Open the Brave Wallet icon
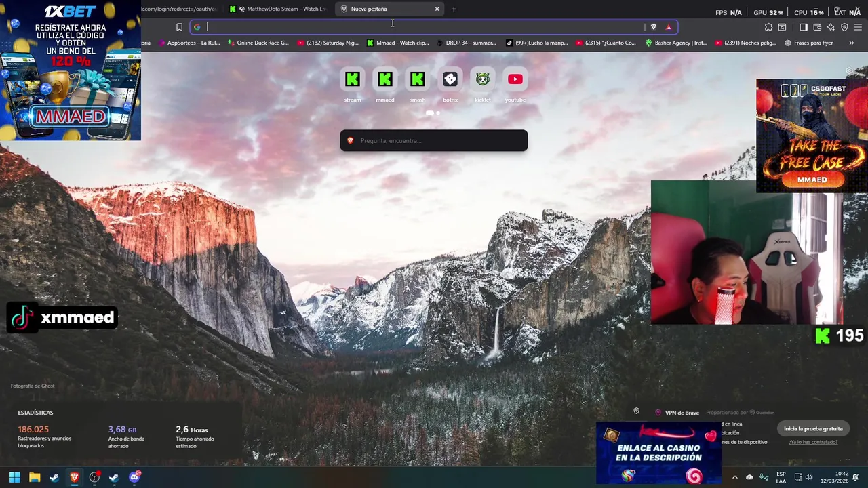This screenshot has height=488, width=868. (817, 27)
